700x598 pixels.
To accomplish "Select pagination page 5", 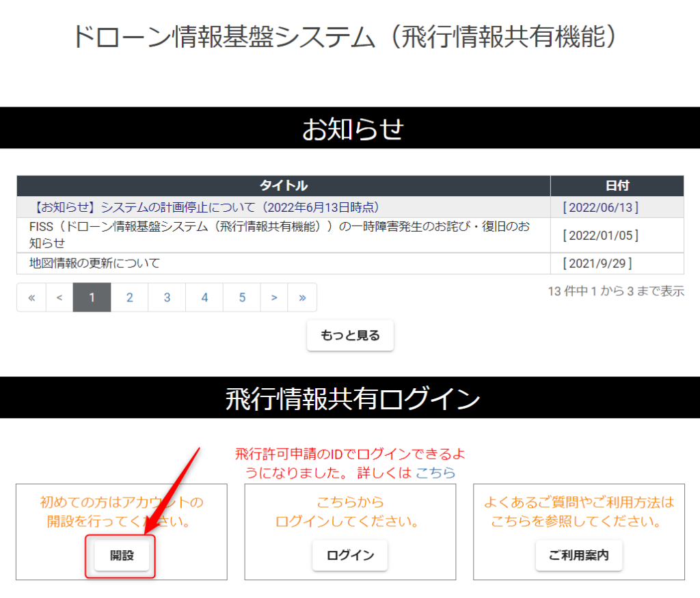I will tap(242, 297).
